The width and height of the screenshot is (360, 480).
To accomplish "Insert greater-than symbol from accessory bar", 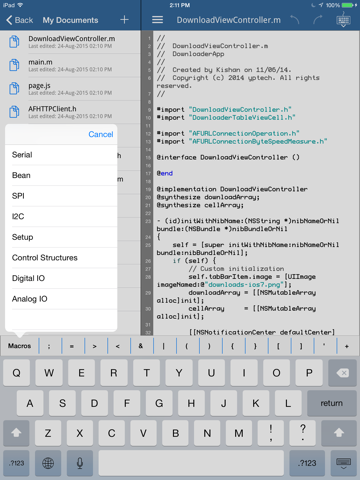I will [x=95, y=346].
